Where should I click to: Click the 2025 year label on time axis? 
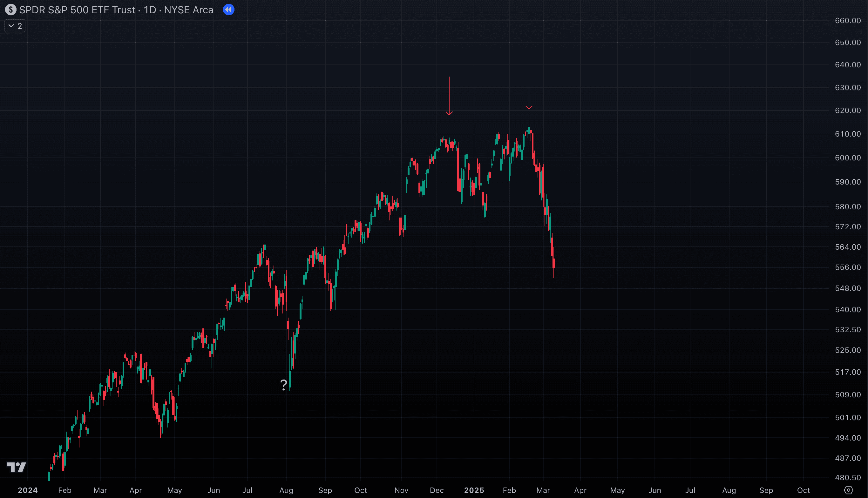click(474, 490)
